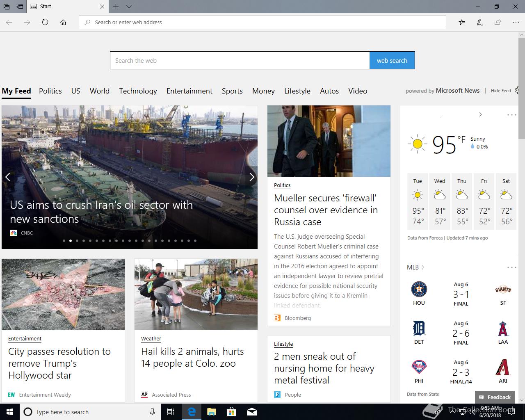Click the Search the web field
525x420 pixels.
pos(240,60)
